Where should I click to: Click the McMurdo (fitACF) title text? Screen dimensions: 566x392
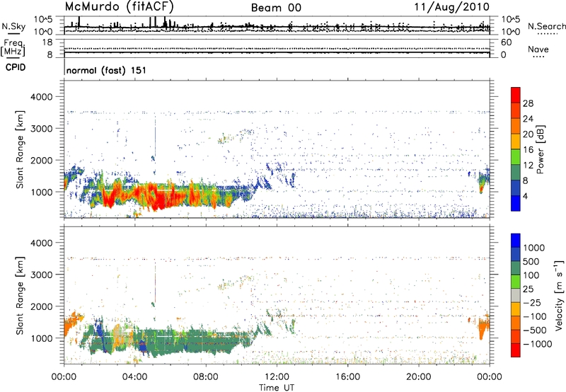[x=120, y=7]
